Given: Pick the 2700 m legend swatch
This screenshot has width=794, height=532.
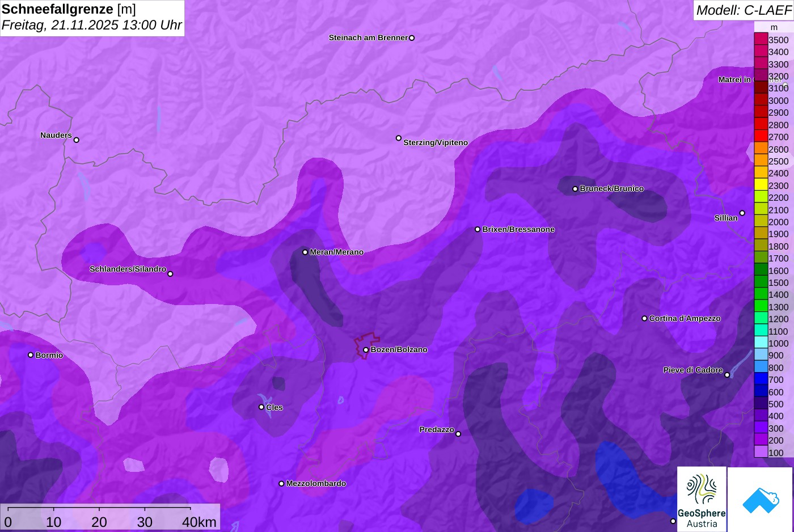Looking at the screenshot, I should click(x=761, y=136).
